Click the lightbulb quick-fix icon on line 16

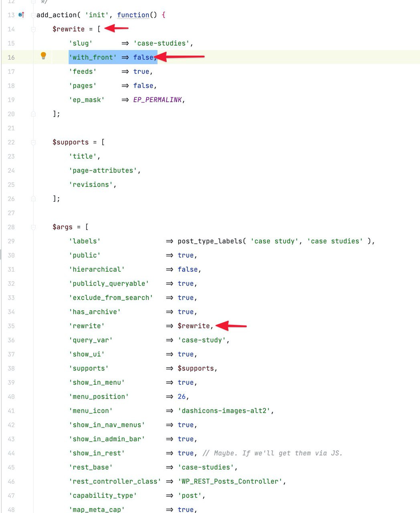click(44, 56)
